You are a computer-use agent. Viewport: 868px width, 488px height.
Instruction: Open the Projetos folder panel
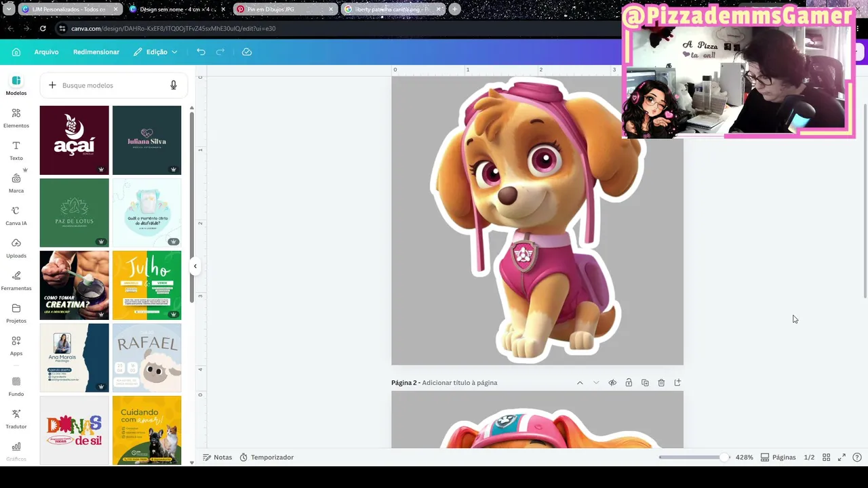[x=16, y=313]
